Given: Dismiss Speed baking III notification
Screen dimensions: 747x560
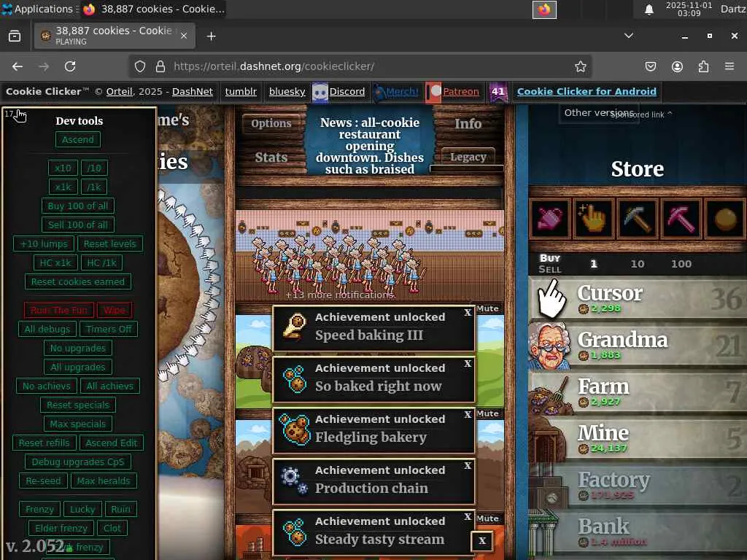Looking at the screenshot, I should [x=468, y=313].
